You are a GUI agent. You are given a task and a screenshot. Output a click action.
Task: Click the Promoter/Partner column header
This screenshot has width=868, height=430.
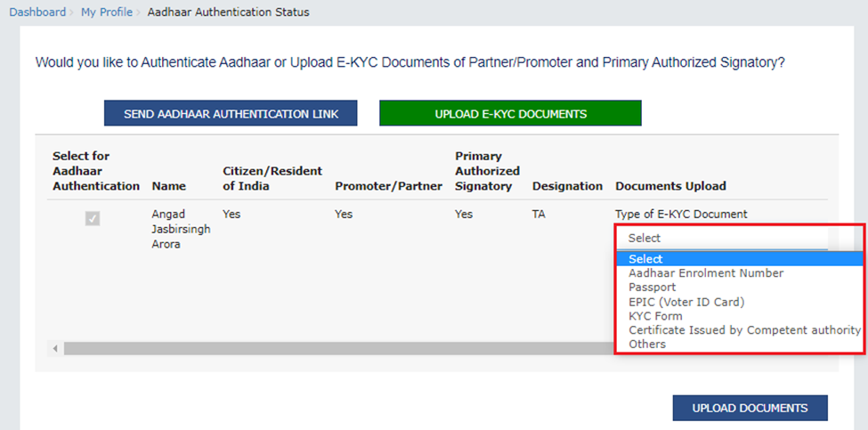[388, 186]
